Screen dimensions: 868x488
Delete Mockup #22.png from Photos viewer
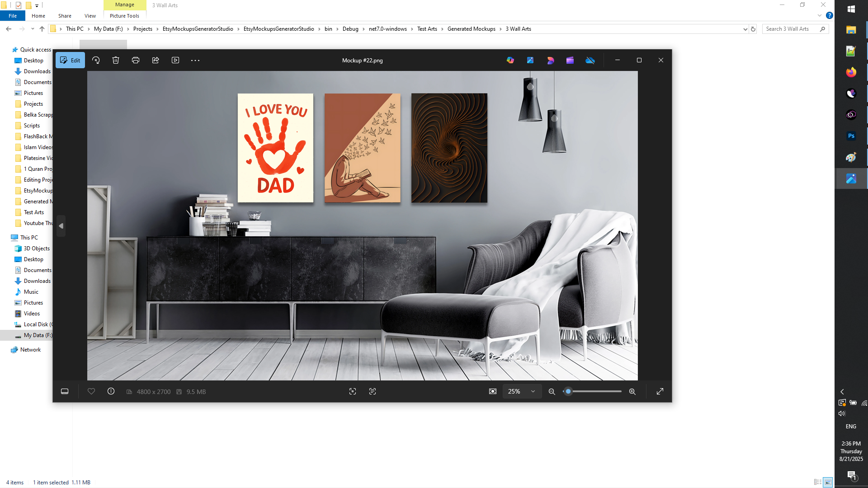coord(116,60)
